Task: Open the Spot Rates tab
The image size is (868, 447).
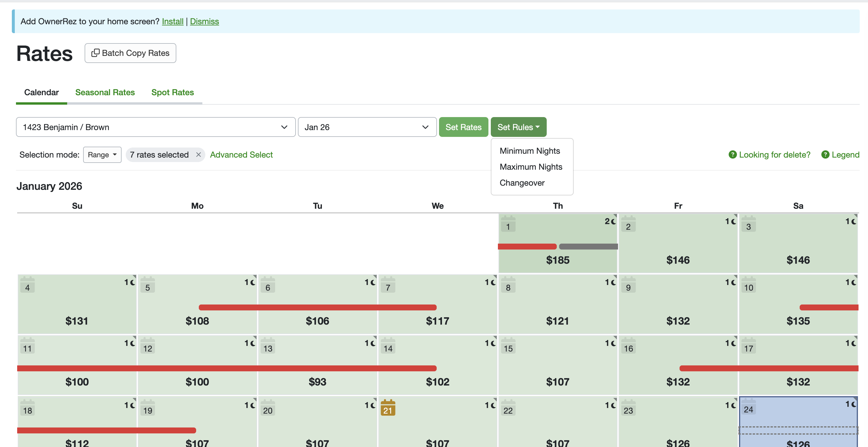Action: 172,92
